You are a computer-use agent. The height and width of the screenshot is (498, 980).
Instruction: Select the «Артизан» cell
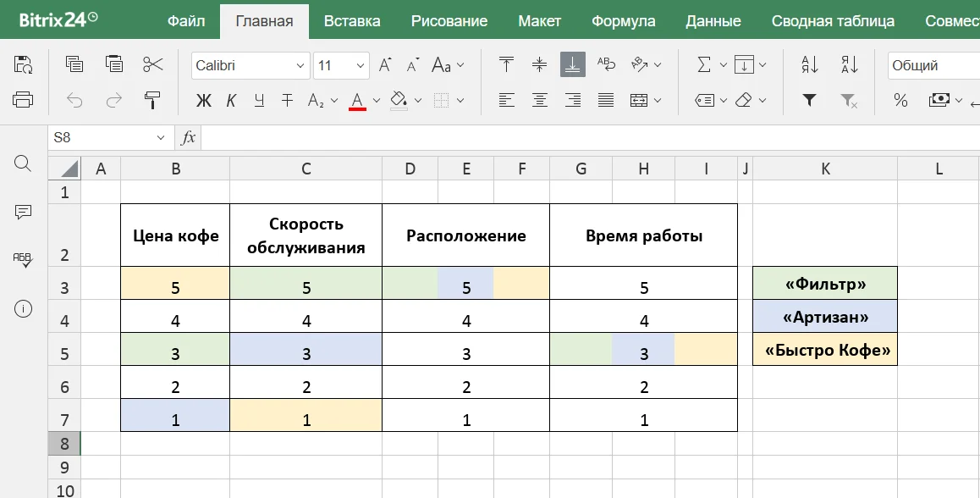825,317
